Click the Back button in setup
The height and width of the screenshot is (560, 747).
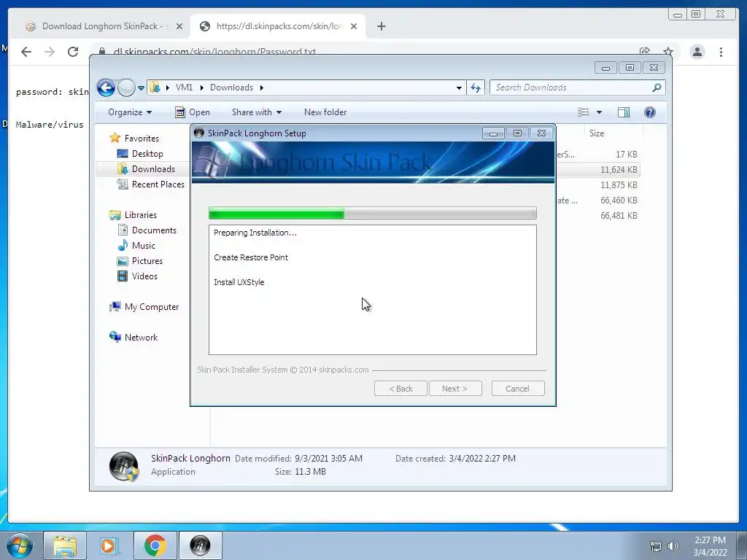tap(400, 389)
